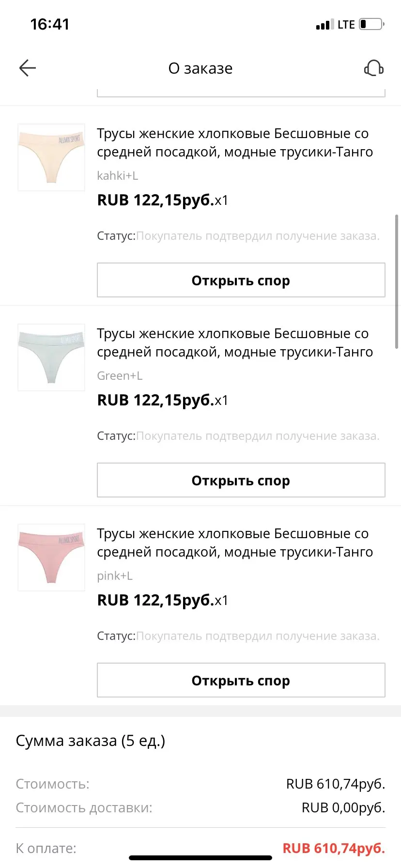
Task: Open customer support headset icon
Action: point(373,68)
